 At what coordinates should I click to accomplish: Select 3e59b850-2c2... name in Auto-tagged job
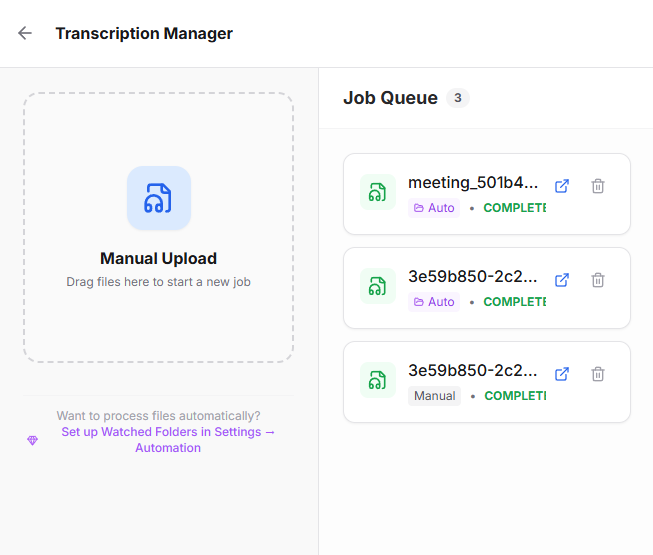point(473,276)
